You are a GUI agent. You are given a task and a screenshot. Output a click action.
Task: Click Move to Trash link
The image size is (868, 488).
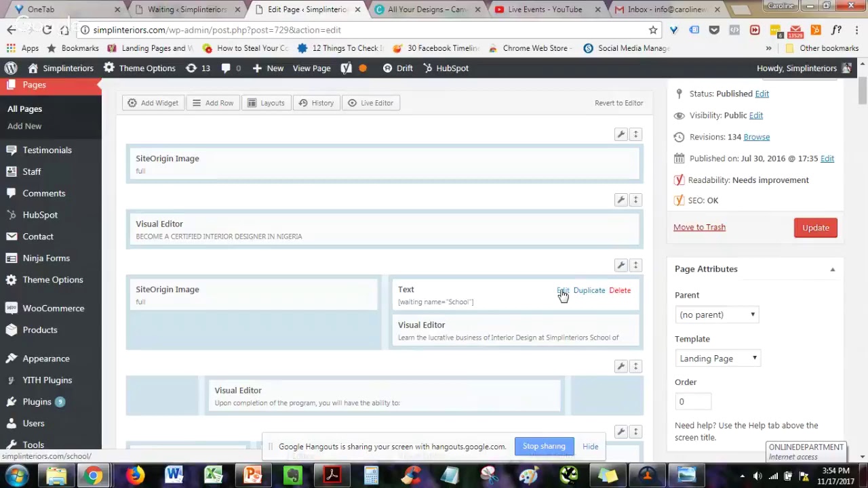699,227
